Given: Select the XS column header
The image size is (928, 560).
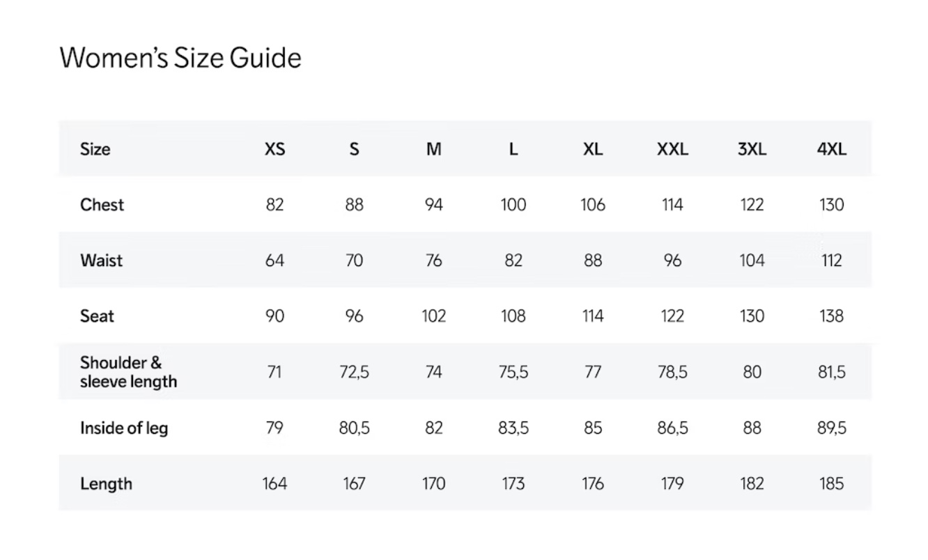Looking at the screenshot, I should click(274, 149).
